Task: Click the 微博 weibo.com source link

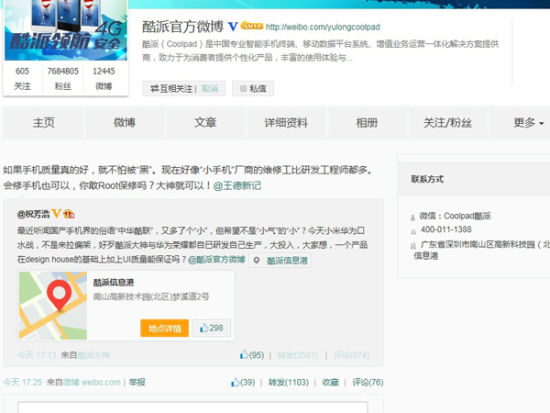Action: [92, 382]
